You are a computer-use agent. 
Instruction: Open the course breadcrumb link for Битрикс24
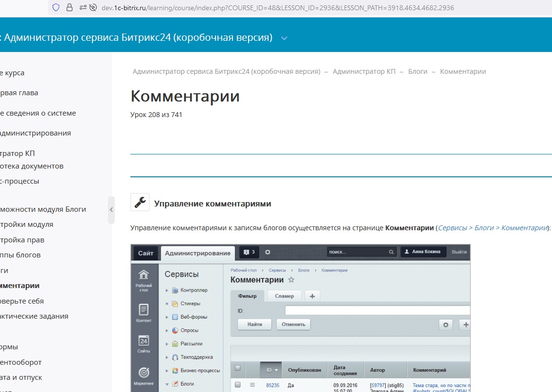point(226,71)
